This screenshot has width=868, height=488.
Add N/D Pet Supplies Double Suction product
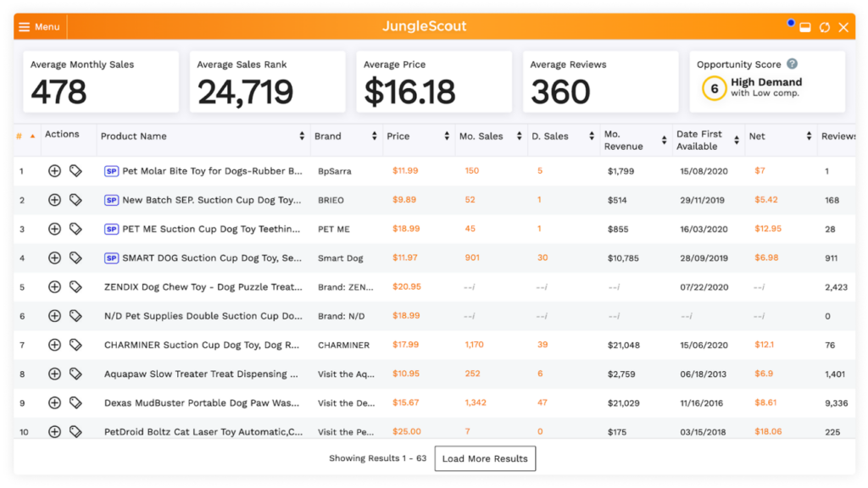click(x=54, y=316)
